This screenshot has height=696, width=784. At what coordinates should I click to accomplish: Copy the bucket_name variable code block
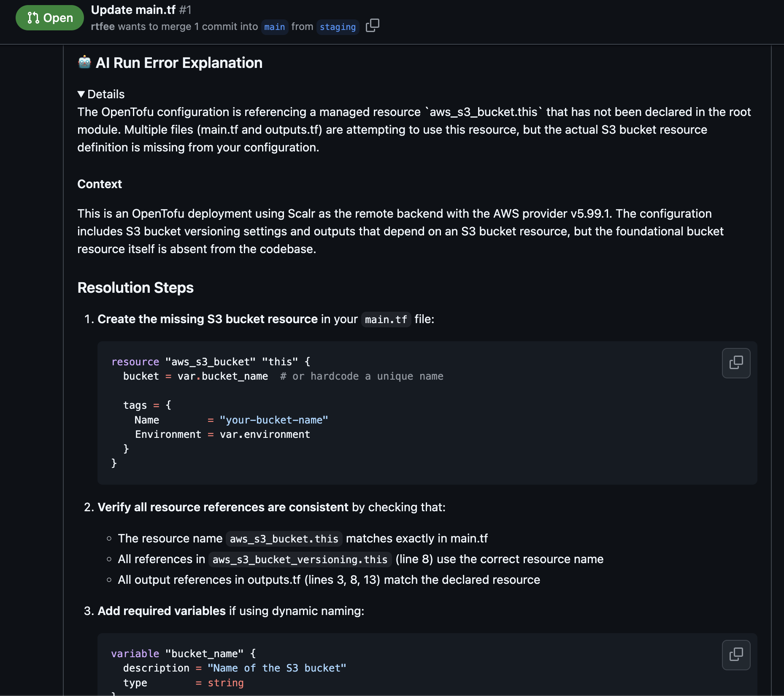[x=736, y=655]
